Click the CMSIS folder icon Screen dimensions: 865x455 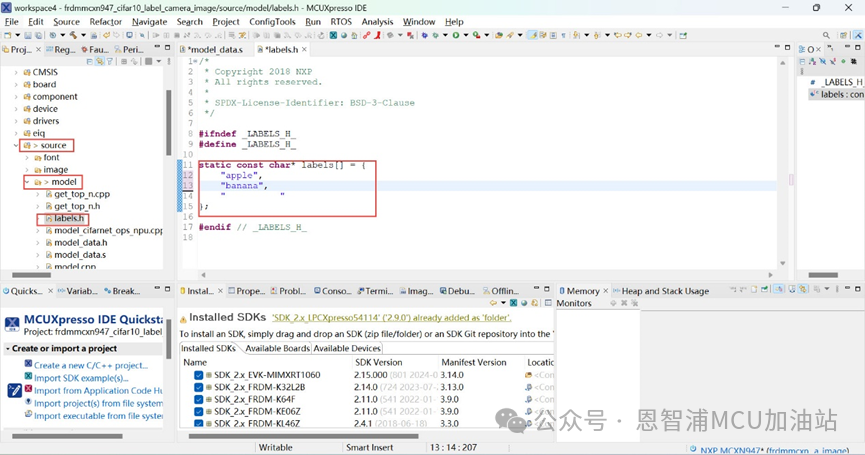coord(25,73)
